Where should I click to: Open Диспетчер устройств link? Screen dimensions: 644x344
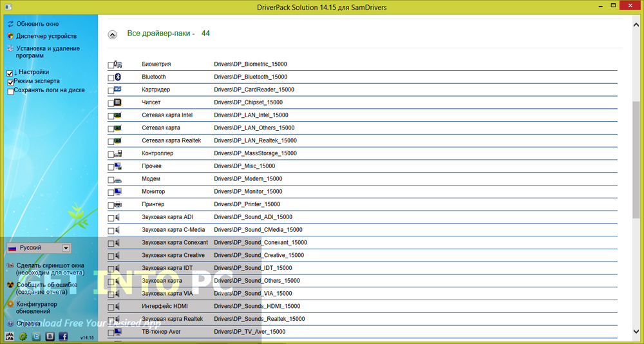(x=46, y=36)
